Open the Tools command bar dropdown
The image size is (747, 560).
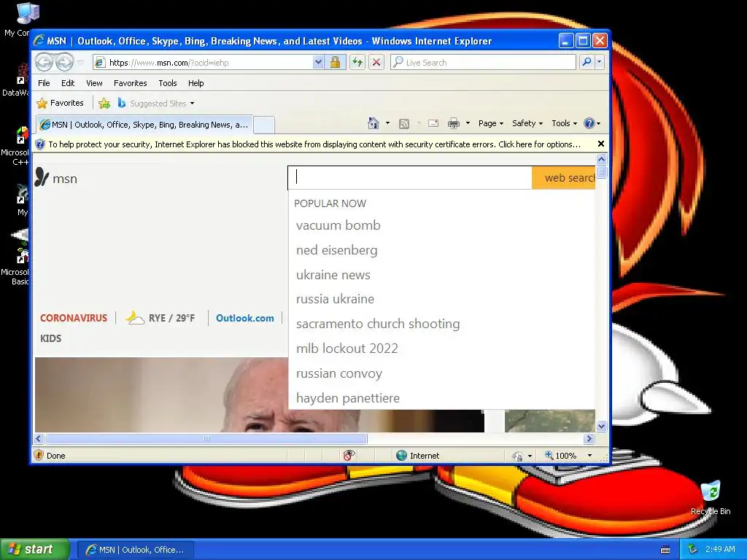pyautogui.click(x=564, y=123)
